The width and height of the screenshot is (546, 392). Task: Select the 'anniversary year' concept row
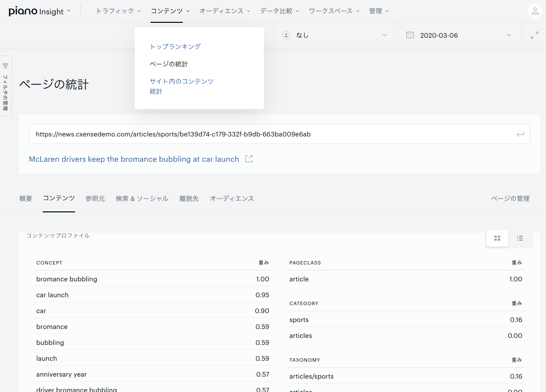(153, 374)
